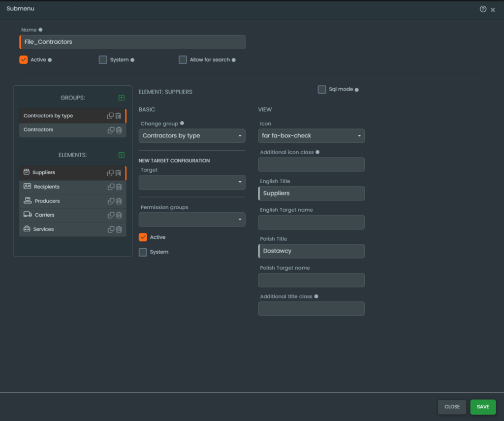Toggle the element System checkbox
Screen dimensions: 504x421
143,252
